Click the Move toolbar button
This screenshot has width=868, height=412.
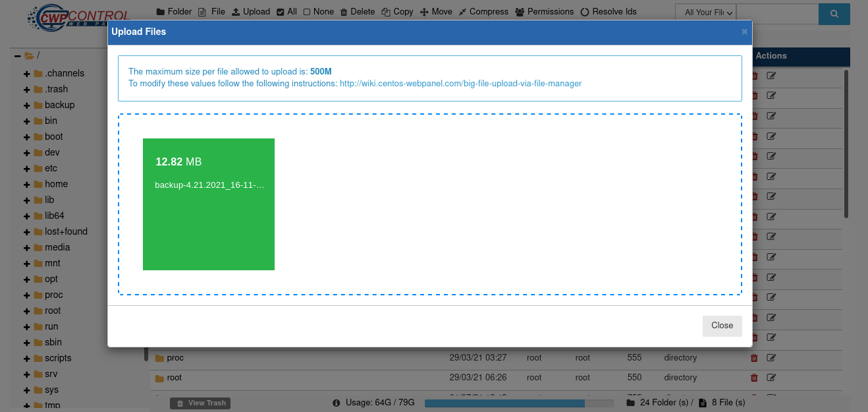[436, 12]
